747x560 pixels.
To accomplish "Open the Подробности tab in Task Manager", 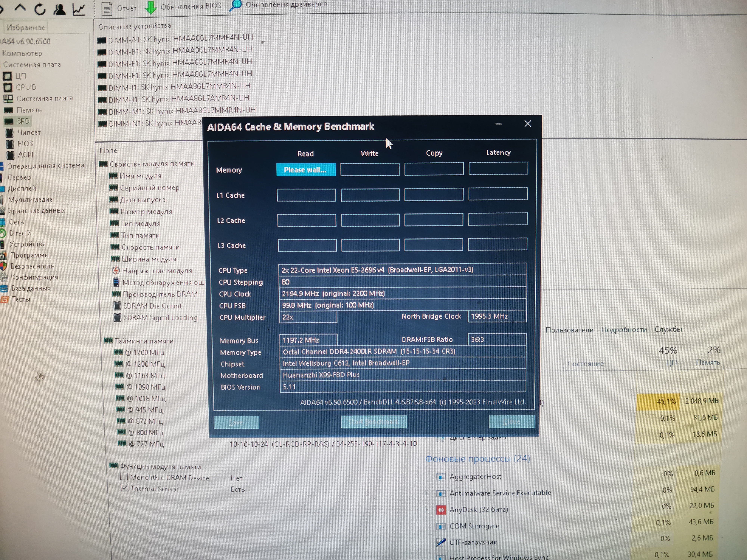I will click(x=623, y=329).
